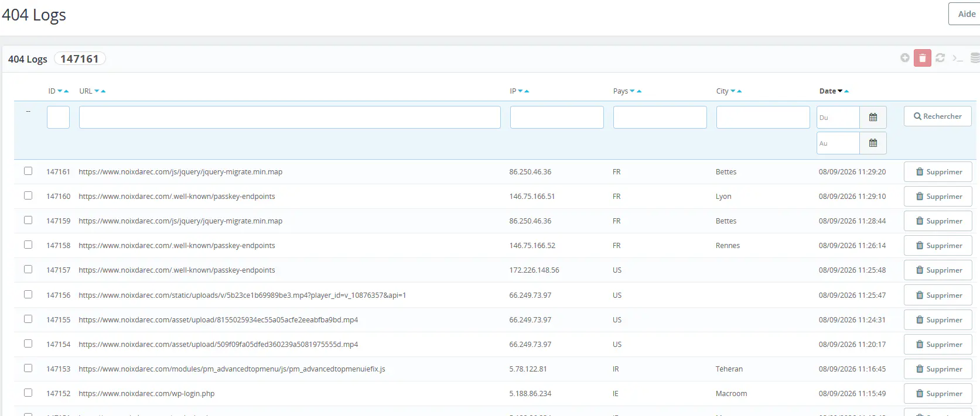The image size is (980, 416).
Task: Click IP address 172.226.148.56
Action: (x=534, y=270)
